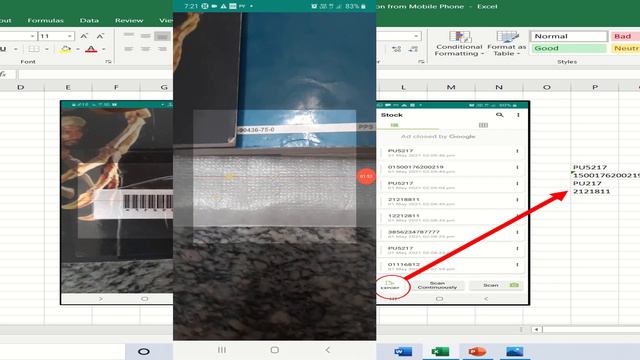Screen dimensions: 640x360
Task: Open the Photos app from the taskbar
Action: coord(514,351)
